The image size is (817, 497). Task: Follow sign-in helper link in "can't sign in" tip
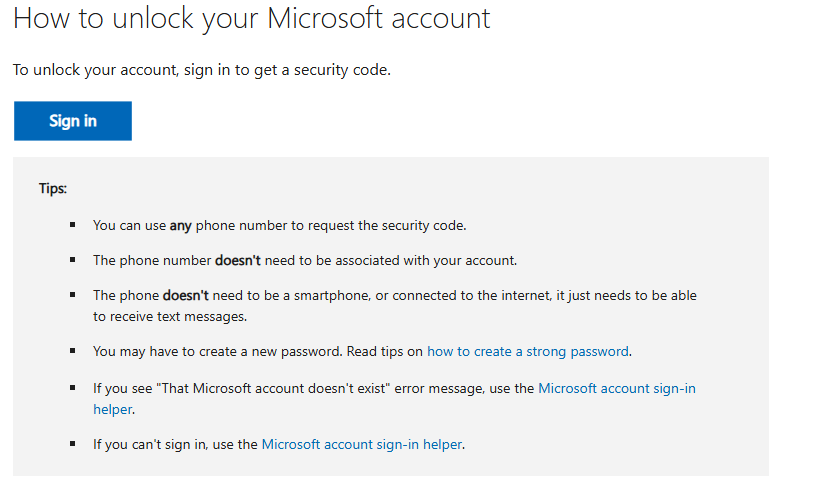coord(362,444)
